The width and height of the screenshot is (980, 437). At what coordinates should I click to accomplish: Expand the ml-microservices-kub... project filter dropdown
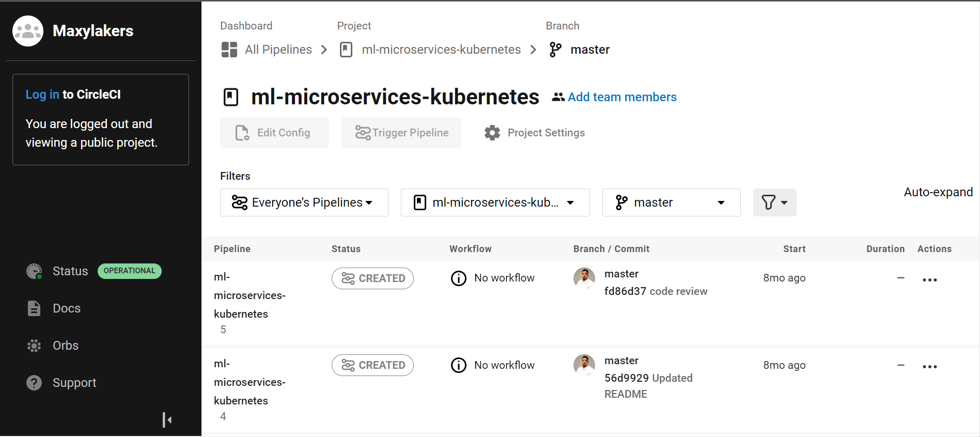(495, 202)
